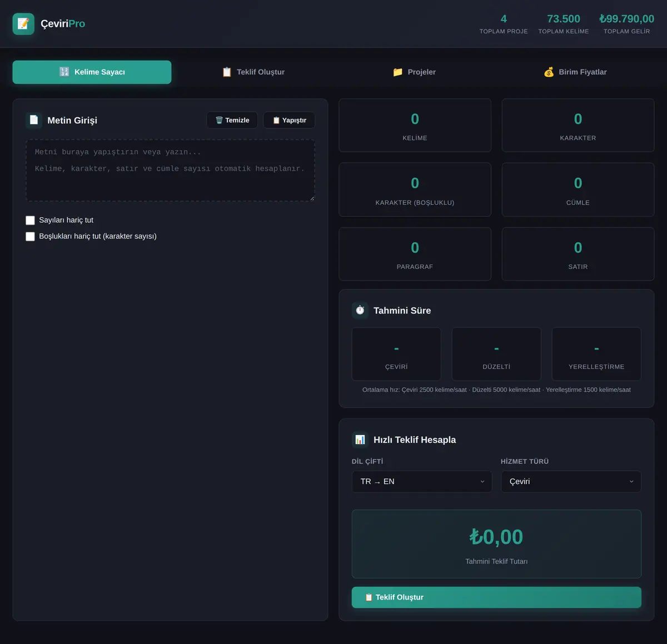The image size is (667, 644).
Task: Click the Karakter (Boşluklu) count card
Action: click(415, 189)
